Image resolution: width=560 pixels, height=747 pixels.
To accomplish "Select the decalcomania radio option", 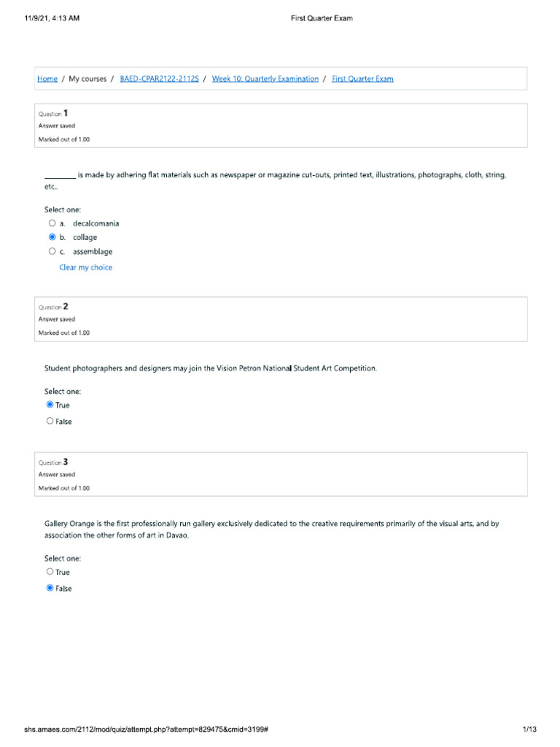I will (x=52, y=223).
